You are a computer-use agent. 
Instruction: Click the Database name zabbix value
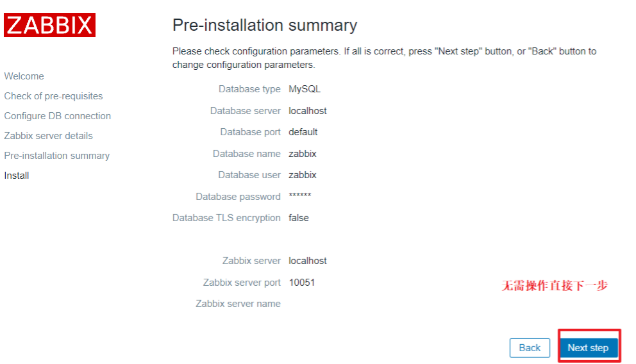[303, 154]
